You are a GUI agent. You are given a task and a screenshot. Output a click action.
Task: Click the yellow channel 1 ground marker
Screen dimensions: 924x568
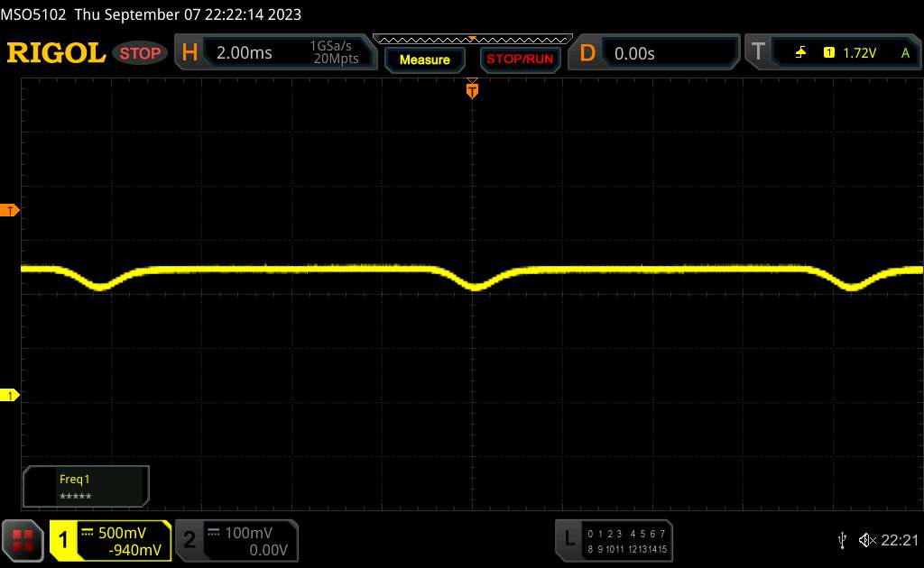tap(9, 395)
